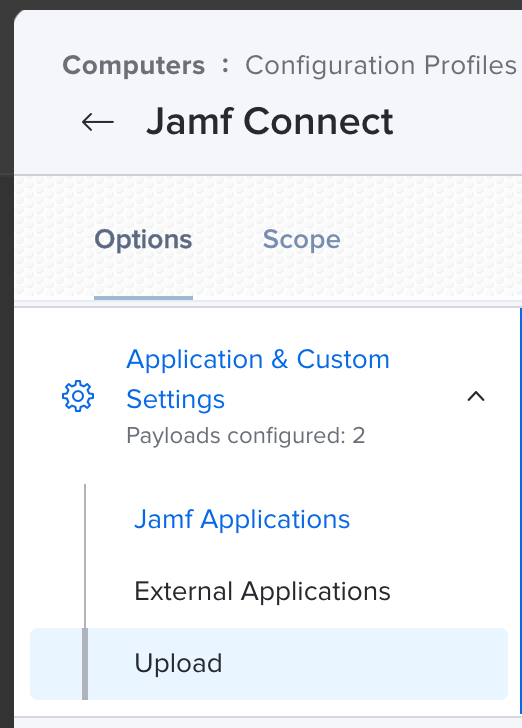Click the blue underline beneath Options tab
Image resolution: width=522 pixels, height=728 pixels.
pos(143,298)
